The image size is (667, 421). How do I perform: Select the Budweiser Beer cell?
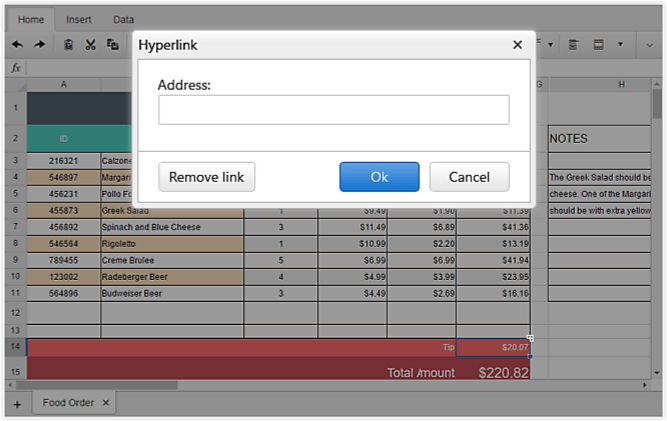click(172, 293)
